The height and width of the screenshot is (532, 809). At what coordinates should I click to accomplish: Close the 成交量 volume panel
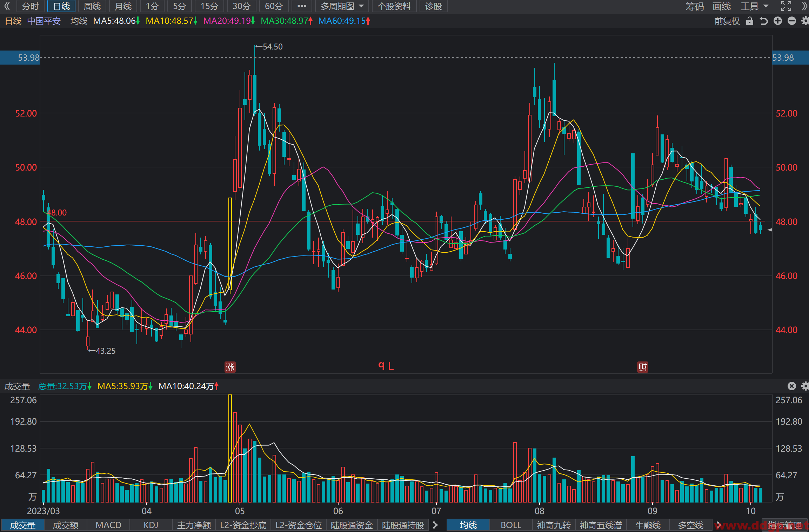(792, 386)
